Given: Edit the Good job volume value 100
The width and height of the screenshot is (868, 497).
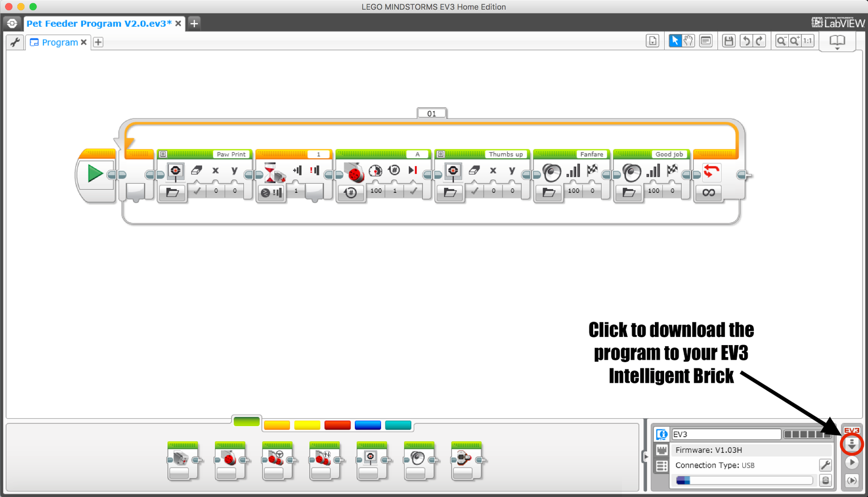Looking at the screenshot, I should click(x=654, y=191).
